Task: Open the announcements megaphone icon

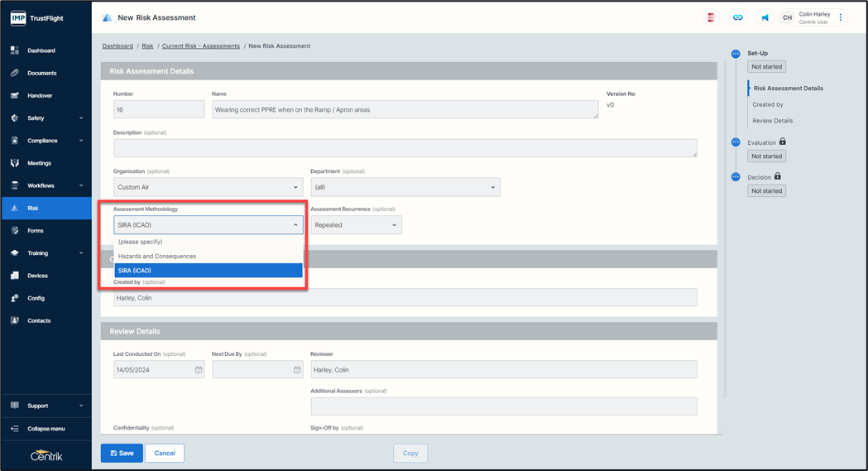Action: [765, 17]
